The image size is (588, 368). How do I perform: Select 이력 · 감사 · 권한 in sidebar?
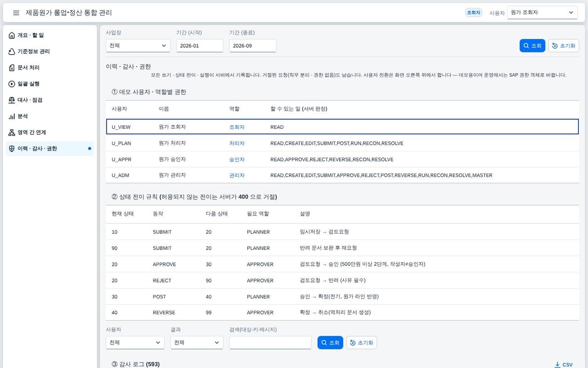tap(50, 149)
